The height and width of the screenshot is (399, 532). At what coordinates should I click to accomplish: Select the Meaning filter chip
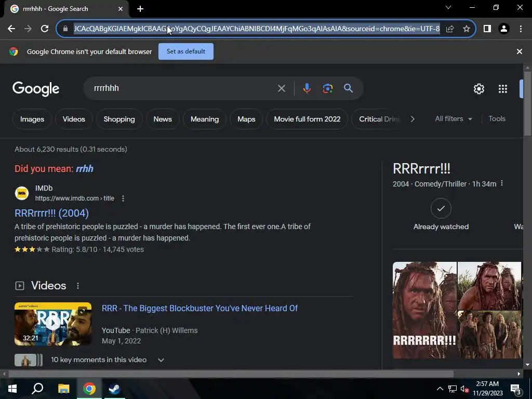205,119
